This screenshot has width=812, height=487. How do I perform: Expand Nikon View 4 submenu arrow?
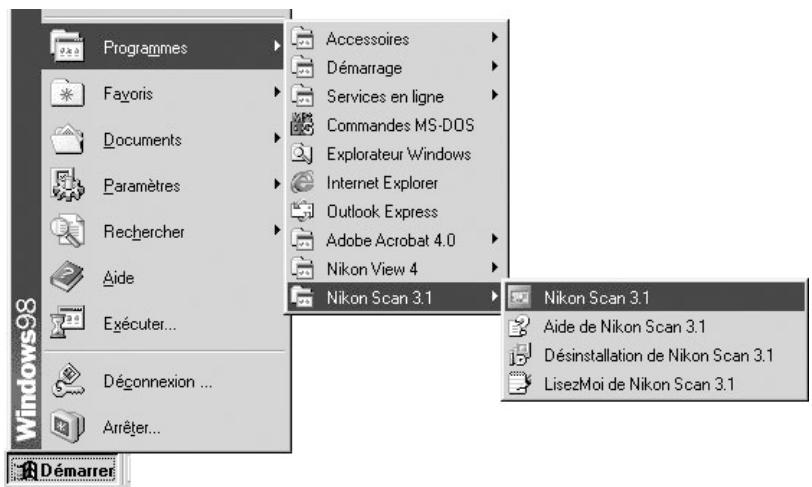pyautogui.click(x=495, y=268)
